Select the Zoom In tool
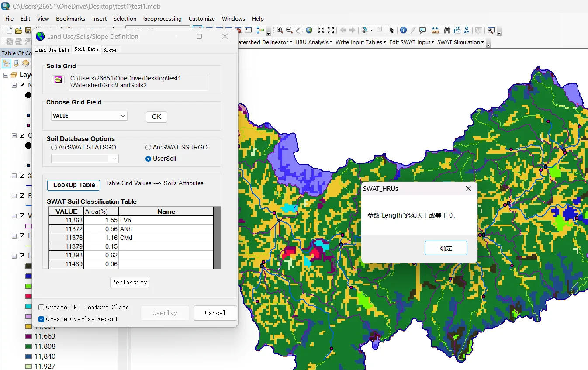The image size is (588, 370). (279, 30)
